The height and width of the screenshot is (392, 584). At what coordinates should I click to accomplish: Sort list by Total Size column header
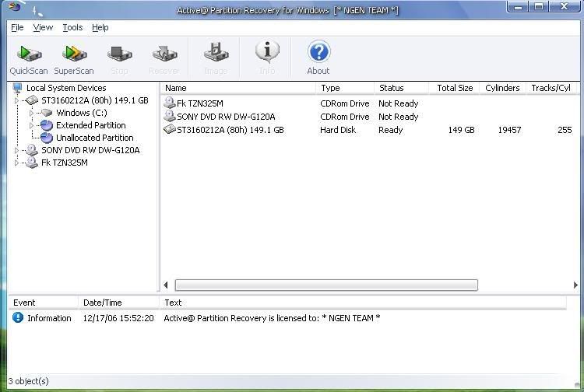coord(455,88)
